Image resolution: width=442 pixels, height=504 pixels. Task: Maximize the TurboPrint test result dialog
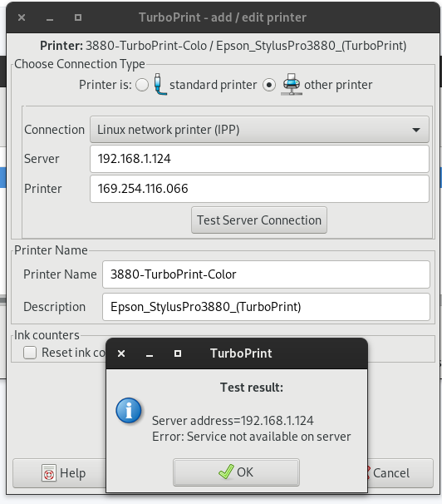(178, 353)
